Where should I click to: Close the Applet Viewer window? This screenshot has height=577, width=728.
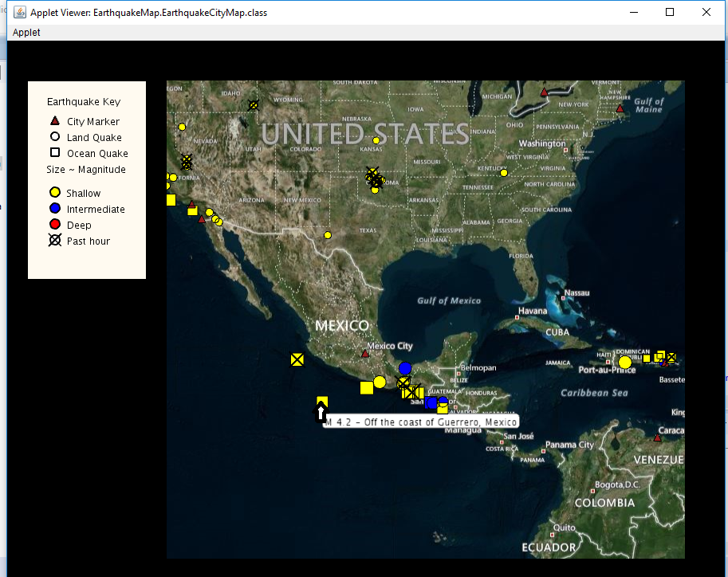706,12
